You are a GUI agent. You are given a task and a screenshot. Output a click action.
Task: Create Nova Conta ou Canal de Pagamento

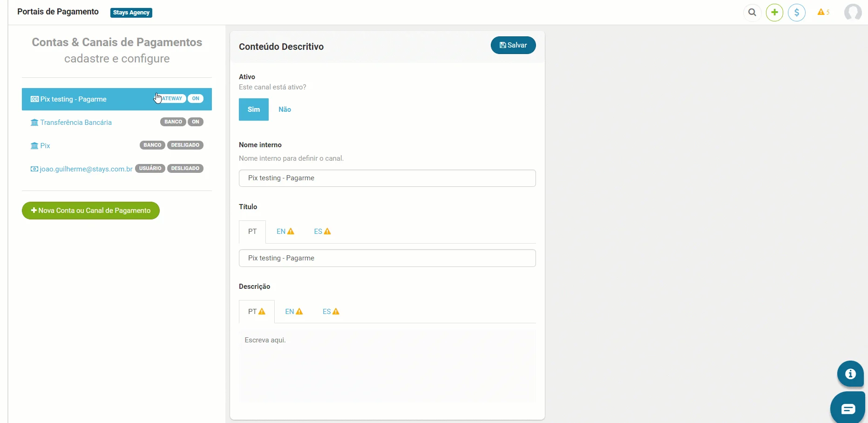pyautogui.click(x=91, y=211)
